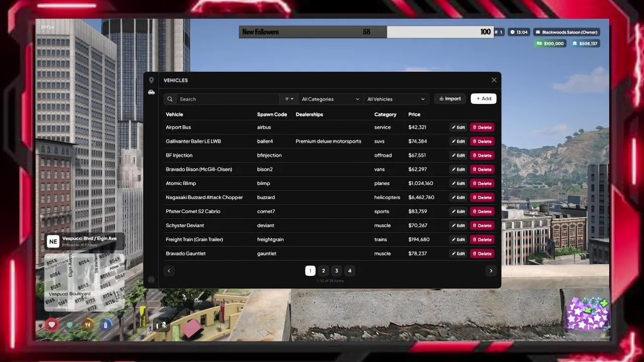Click the health heart HUD icon
Screen dimensions: 644x362
pos(52,325)
